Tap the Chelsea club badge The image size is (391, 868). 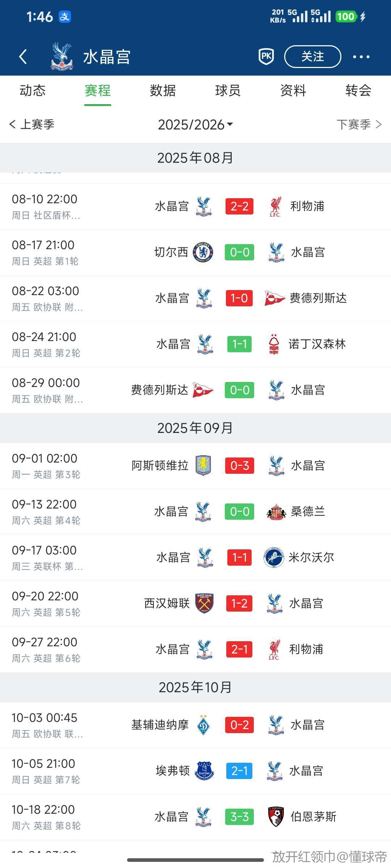[203, 252]
